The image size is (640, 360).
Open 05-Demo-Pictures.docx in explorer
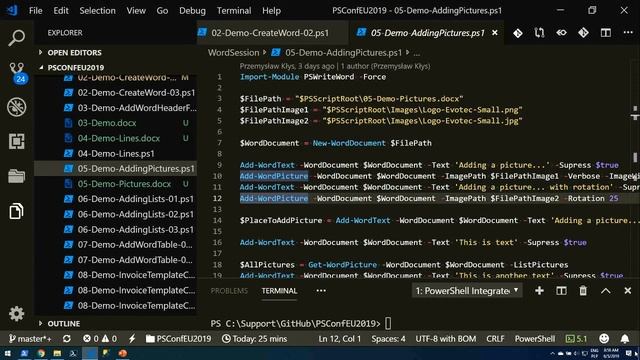click(x=124, y=184)
